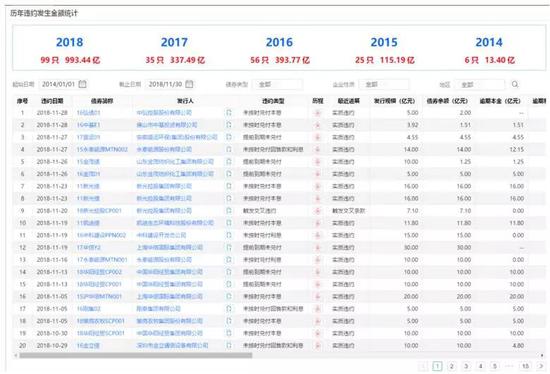Screen dimensions: 550x374
Task: Expand the 地区 dropdown showing 全部
Action: [x=480, y=84]
